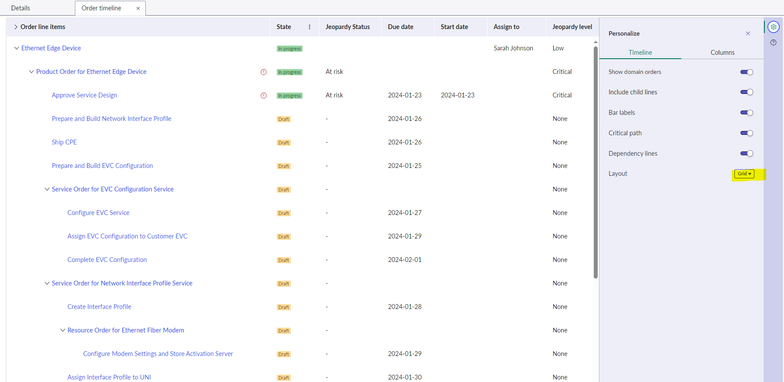Screen dimensions: 784x382
Task: Click due date 2024-01-28 for Create Interface Profile
Action: (x=404, y=306)
